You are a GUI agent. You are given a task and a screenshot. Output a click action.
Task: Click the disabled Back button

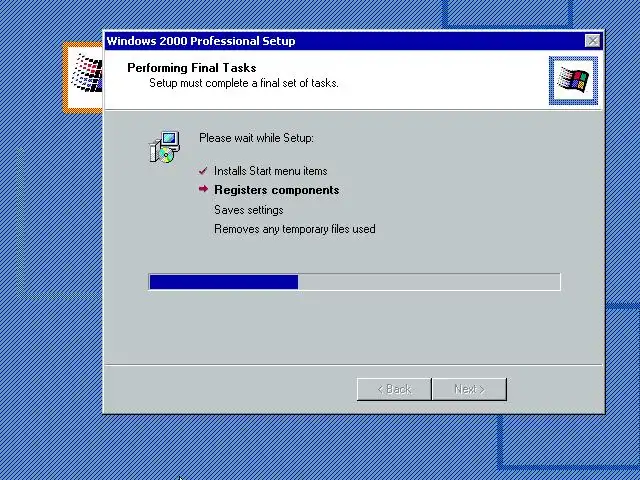[x=394, y=389]
